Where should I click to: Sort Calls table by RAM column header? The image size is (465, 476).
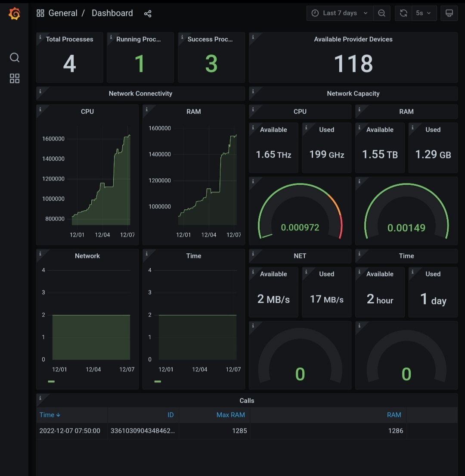(394, 415)
